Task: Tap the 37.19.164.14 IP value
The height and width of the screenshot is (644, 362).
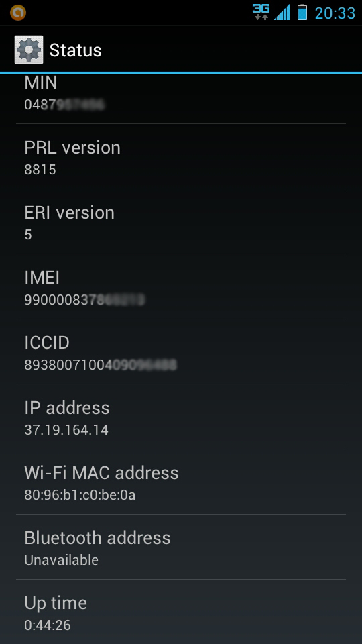Action: pos(66,430)
